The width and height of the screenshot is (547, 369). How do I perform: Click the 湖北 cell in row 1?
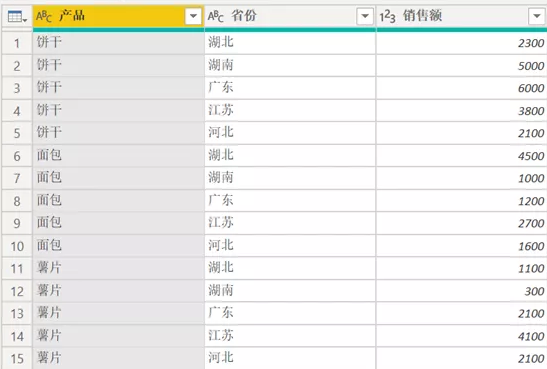[x=290, y=43]
